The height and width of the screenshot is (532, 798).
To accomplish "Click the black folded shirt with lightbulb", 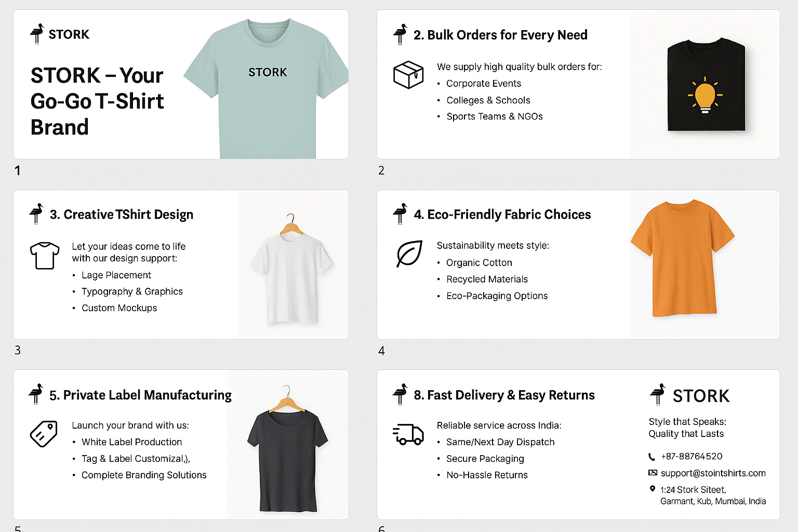I will 706,86.
